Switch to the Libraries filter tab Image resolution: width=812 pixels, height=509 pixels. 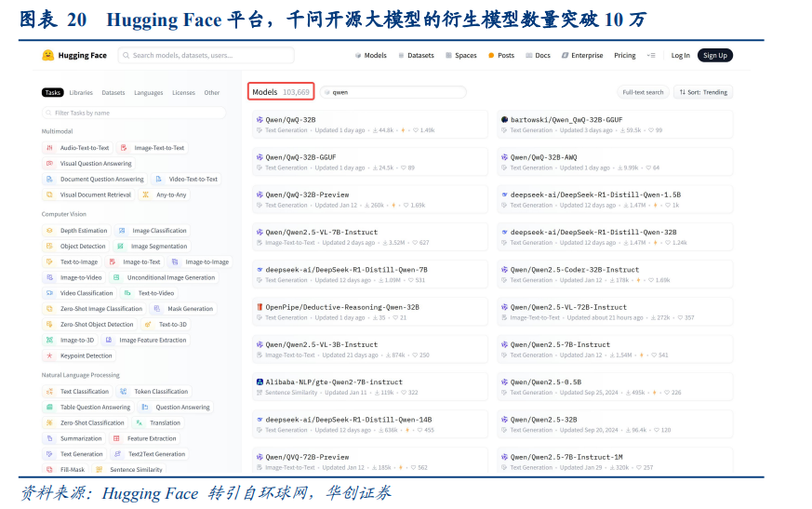tap(81, 93)
